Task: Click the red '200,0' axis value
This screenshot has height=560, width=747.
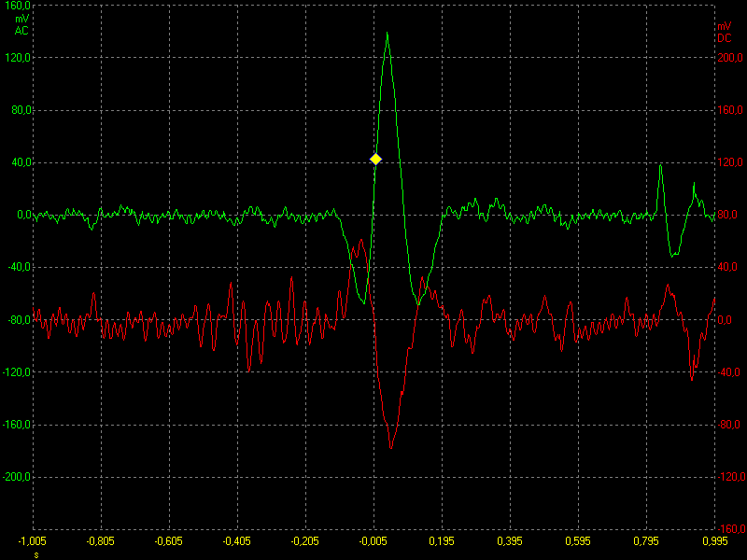Action: click(x=730, y=58)
